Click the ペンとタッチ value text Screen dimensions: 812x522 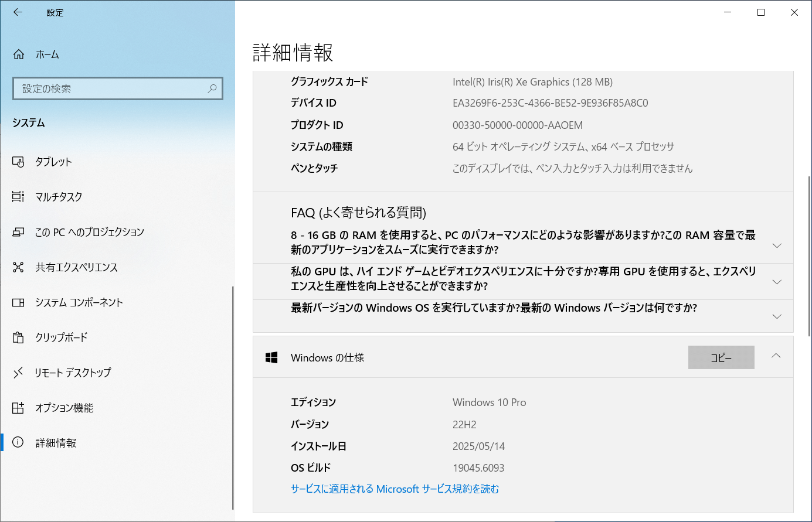tap(572, 168)
